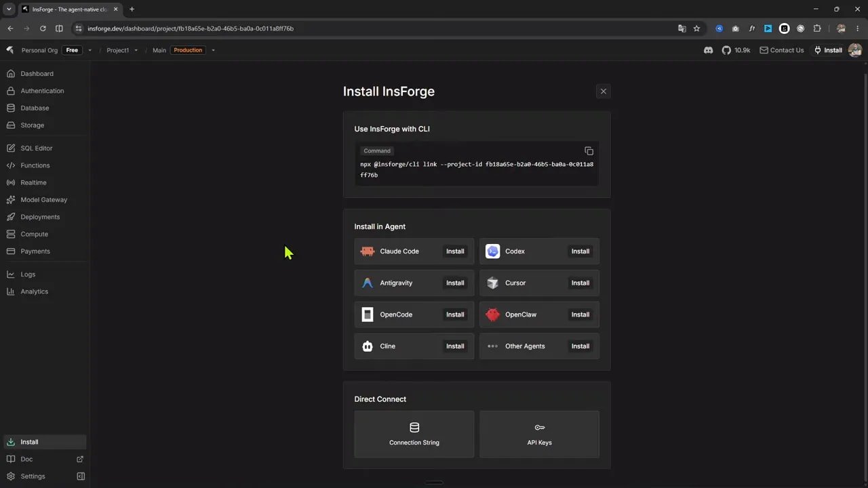Open Storage in the sidebar
Image resolution: width=868 pixels, height=488 pixels.
coord(45,125)
